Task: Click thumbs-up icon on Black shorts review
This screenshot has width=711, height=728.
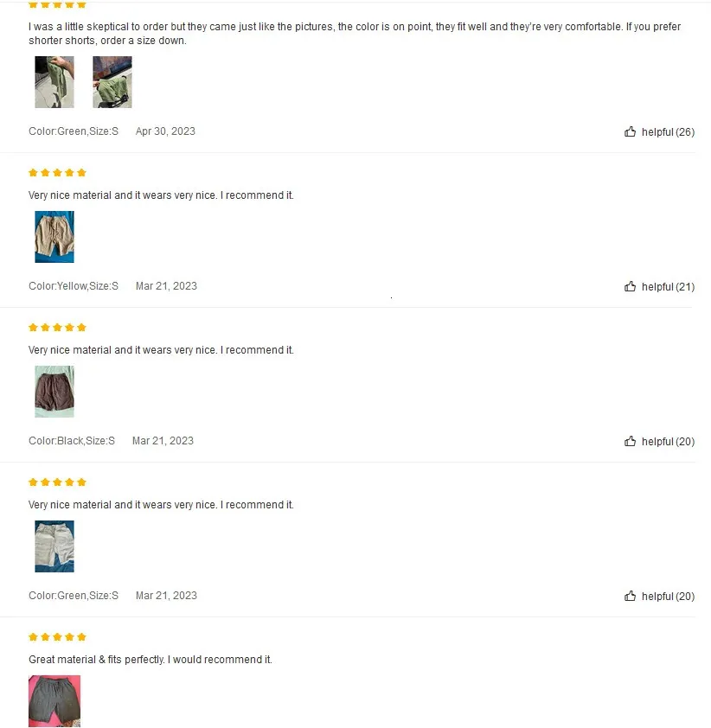Action: click(630, 441)
